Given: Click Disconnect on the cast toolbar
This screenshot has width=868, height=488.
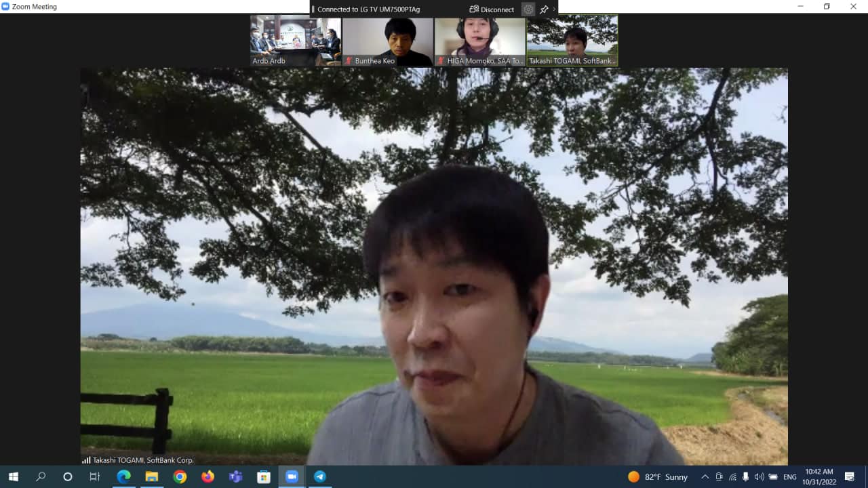Looking at the screenshot, I should click(492, 9).
